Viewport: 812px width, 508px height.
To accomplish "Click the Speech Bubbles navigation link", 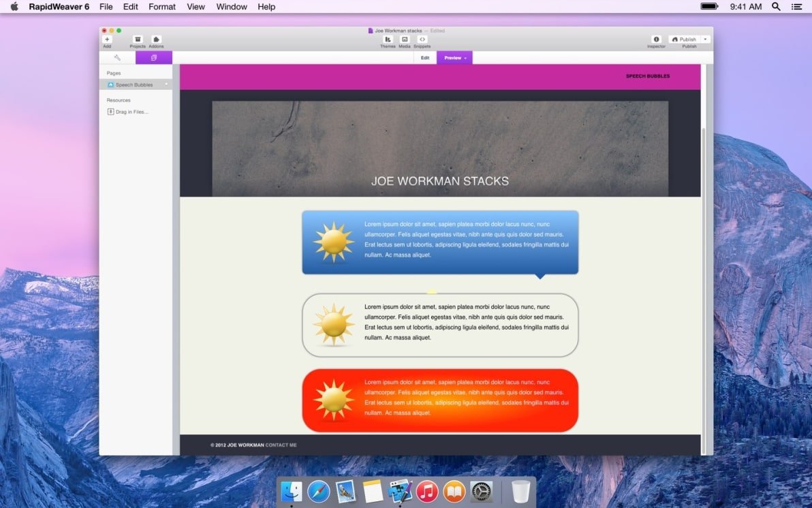I will [647, 76].
